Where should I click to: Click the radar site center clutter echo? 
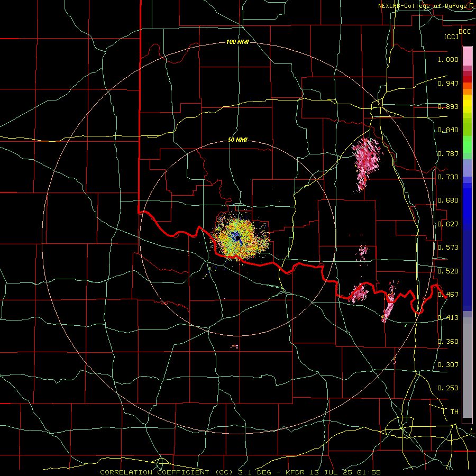point(239,238)
